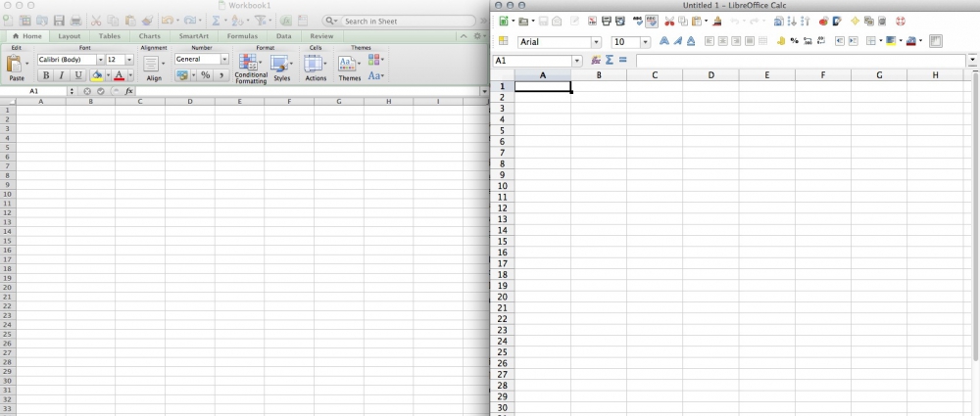Screen dimensions: 980x416
Task: Open the Charts ribbon tab
Action: (x=149, y=36)
